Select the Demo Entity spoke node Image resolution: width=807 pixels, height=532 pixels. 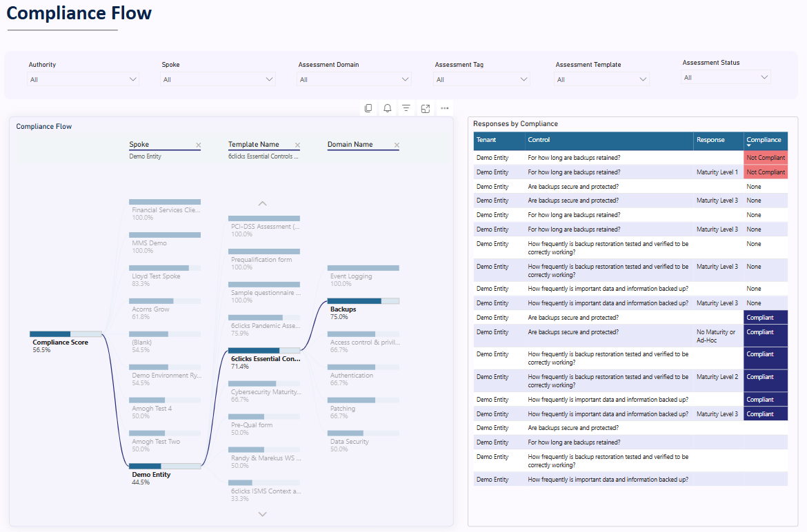point(165,467)
